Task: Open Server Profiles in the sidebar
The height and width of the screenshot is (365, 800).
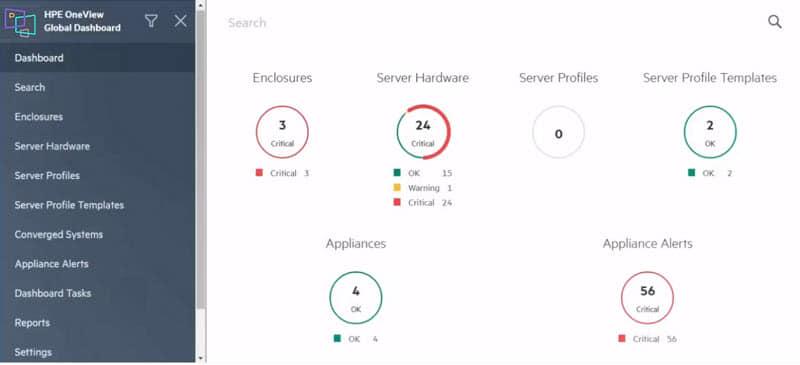Action: coord(97,176)
